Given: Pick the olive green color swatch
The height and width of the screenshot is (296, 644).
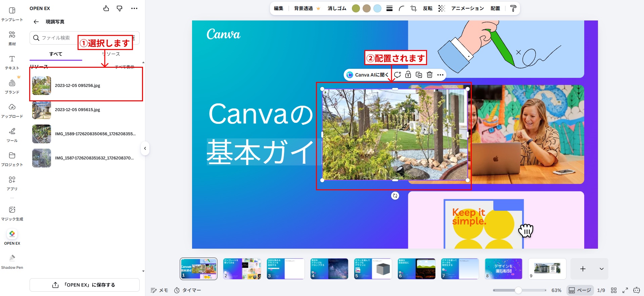Looking at the screenshot, I should 356,8.
